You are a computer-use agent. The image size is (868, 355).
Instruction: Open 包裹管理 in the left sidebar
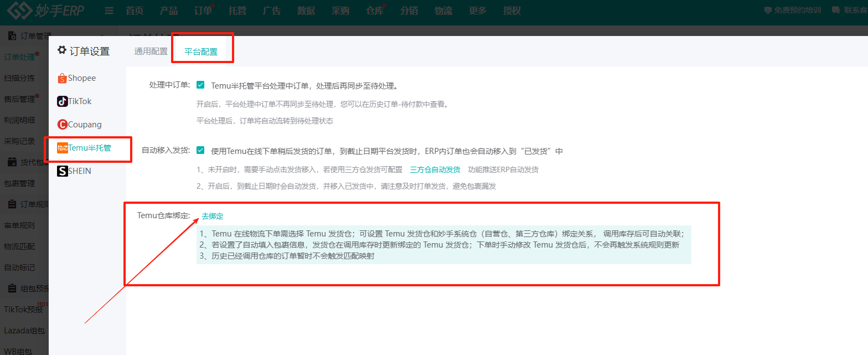(x=19, y=183)
